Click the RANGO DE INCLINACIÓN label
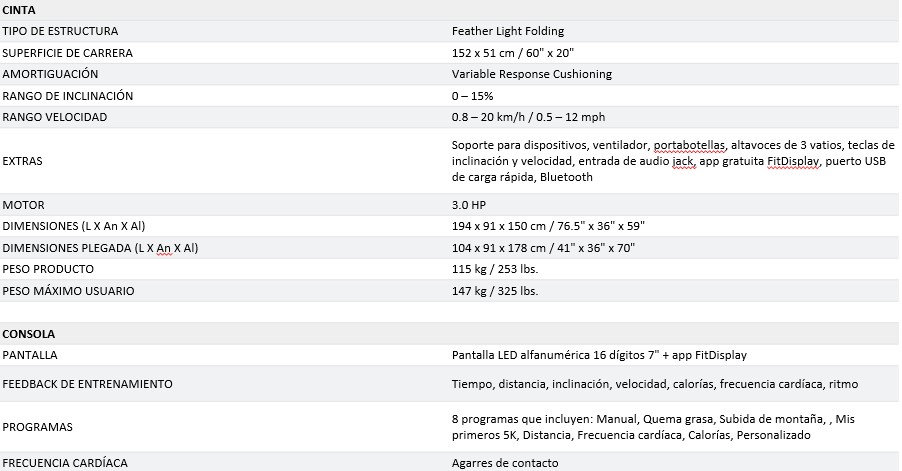 coord(67,96)
